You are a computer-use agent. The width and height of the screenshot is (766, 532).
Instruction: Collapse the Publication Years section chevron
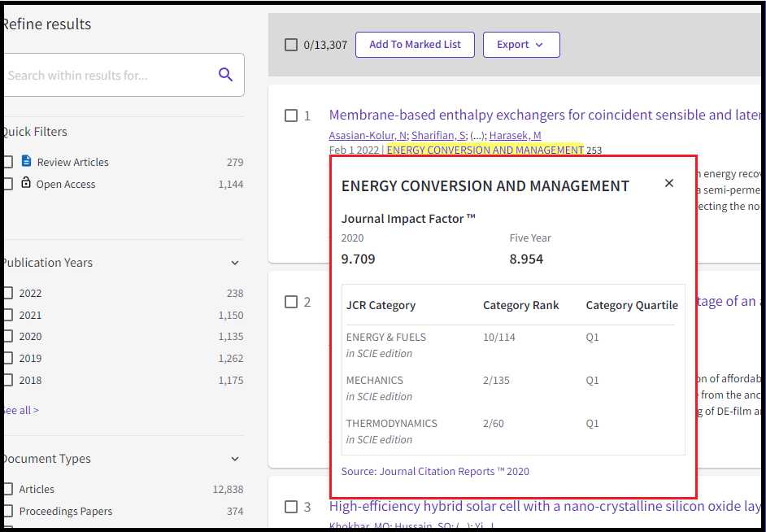pyautogui.click(x=235, y=263)
